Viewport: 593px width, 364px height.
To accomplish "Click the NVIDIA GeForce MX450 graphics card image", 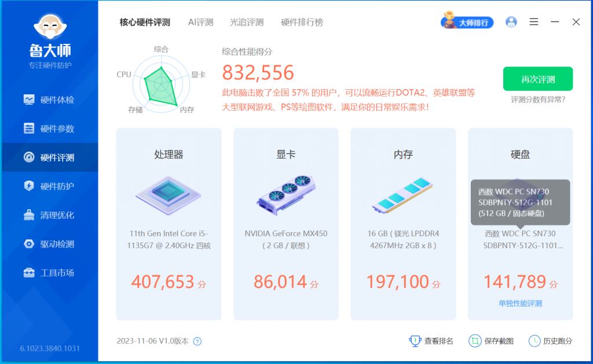I will tap(285, 196).
